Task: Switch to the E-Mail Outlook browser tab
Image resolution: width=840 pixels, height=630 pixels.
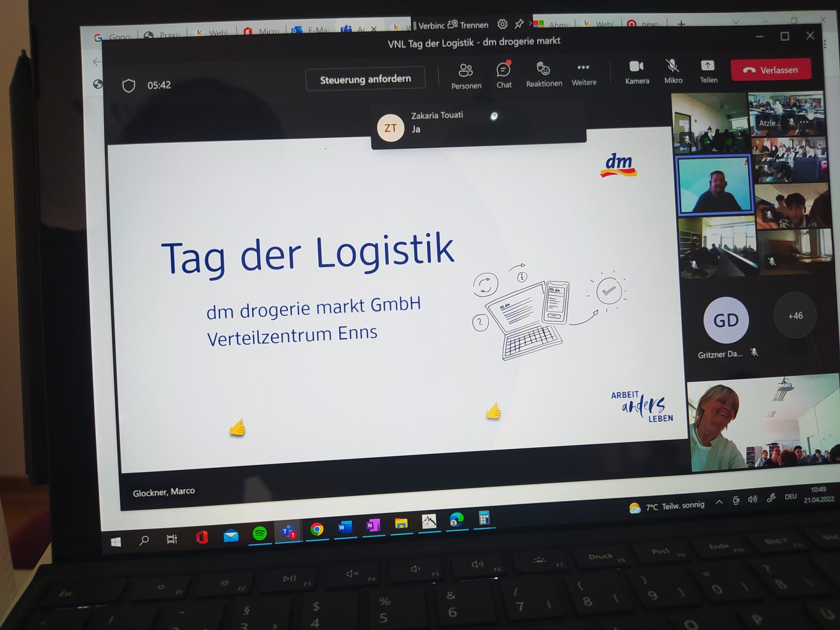Action: pyautogui.click(x=310, y=30)
